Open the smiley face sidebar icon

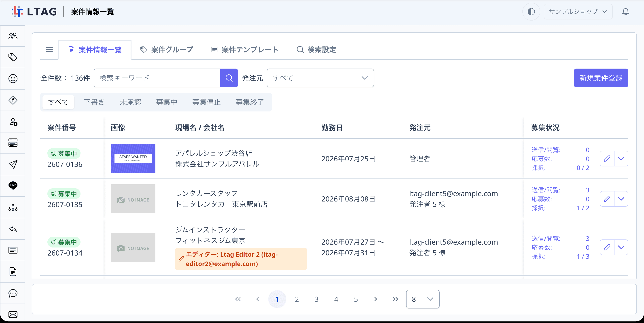pos(13,79)
